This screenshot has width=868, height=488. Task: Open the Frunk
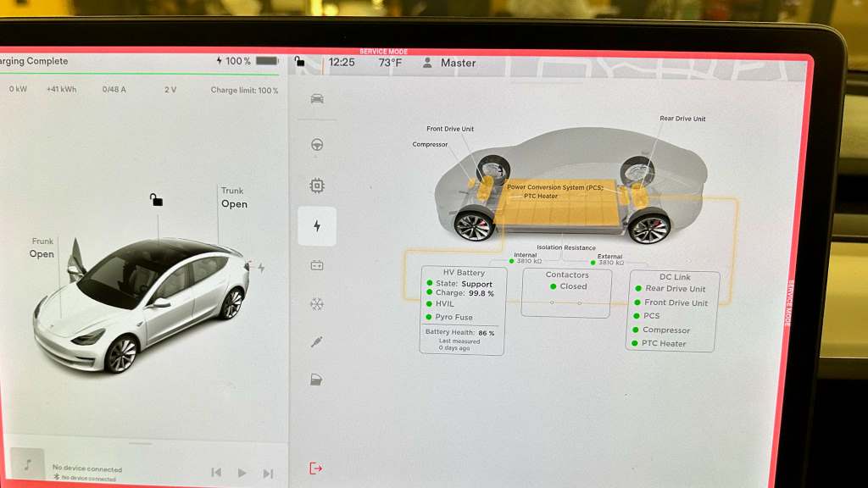point(42,248)
